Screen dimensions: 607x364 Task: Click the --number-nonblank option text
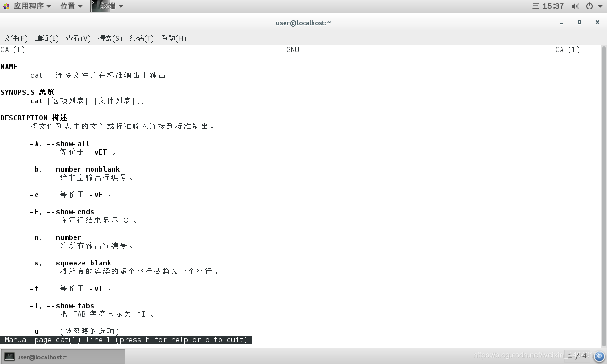(x=83, y=169)
